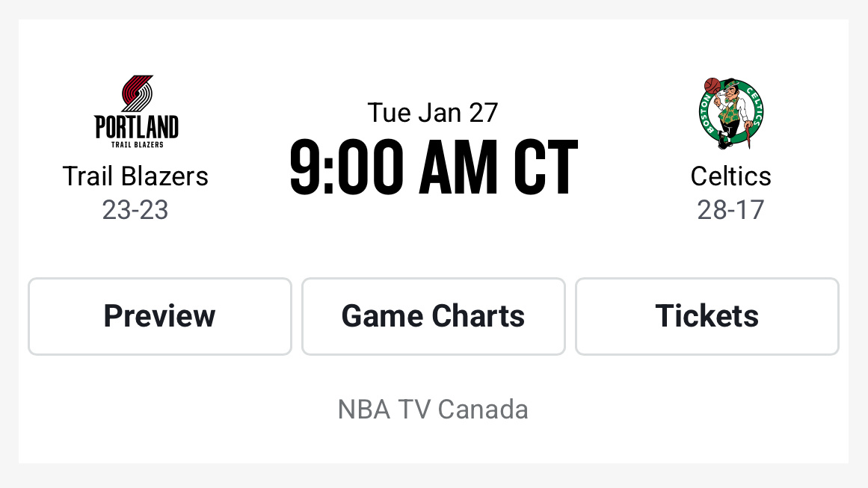The width and height of the screenshot is (868, 488).
Task: Click the NBA TV Canada broadcast label
Action: click(x=433, y=410)
